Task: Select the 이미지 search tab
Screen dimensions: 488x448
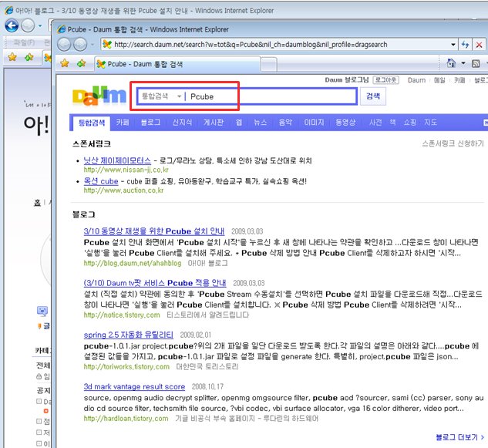Action: coord(314,123)
